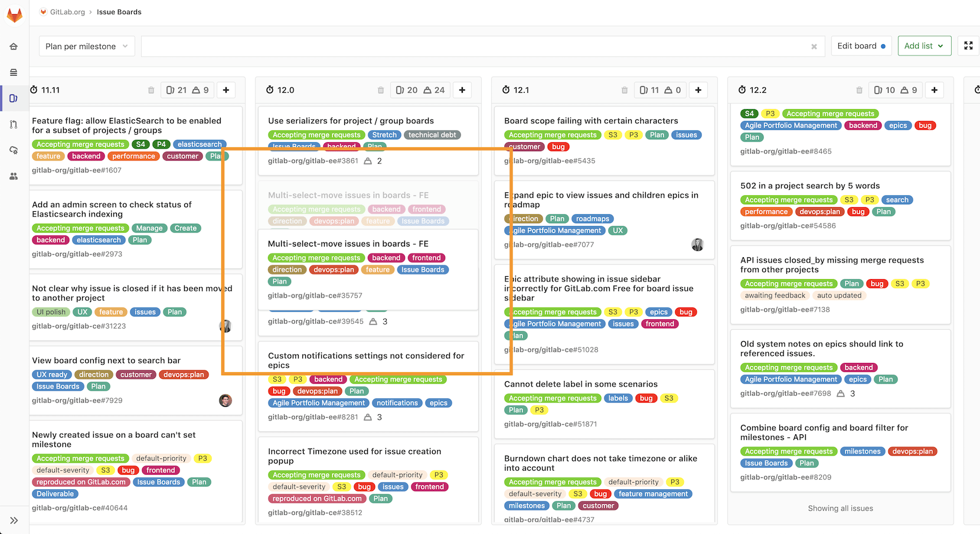980x534 pixels.
Task: Add new issue to 12.2 list
Action: (935, 90)
